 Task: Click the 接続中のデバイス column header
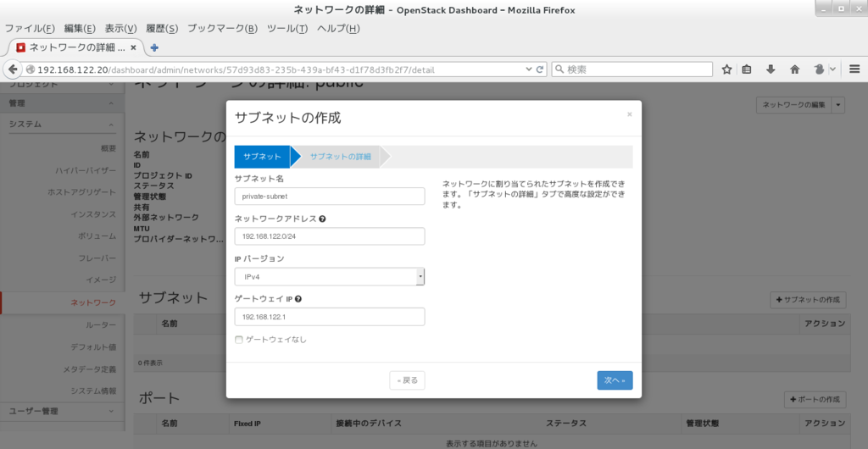point(369,424)
